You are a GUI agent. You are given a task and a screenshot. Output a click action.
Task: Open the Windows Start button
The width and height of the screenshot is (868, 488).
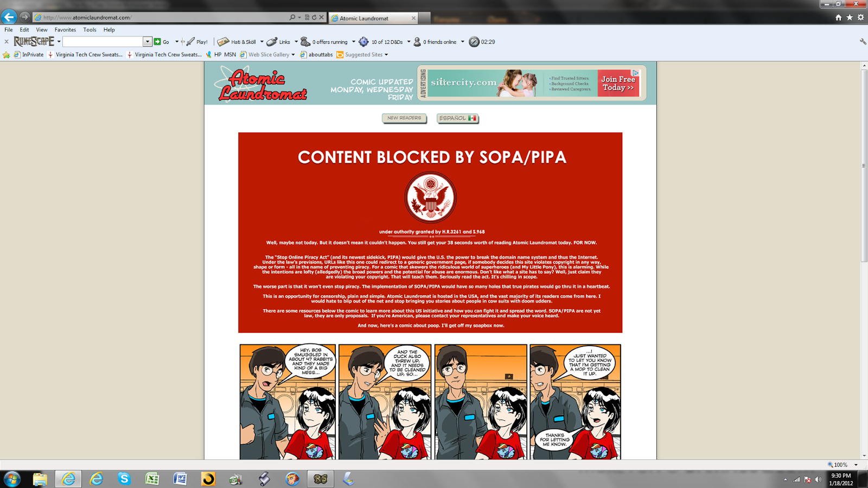[x=12, y=479]
